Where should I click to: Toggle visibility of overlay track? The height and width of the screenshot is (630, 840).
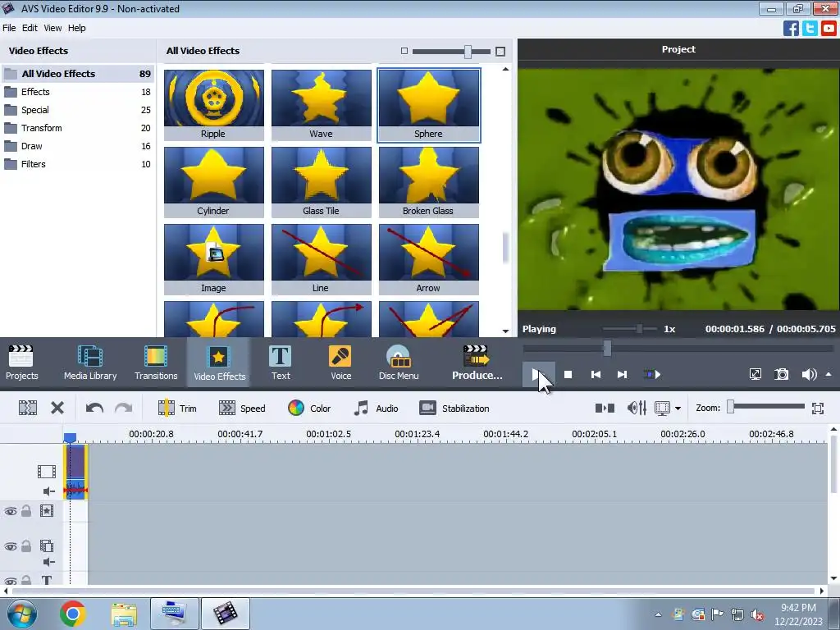pos(10,546)
